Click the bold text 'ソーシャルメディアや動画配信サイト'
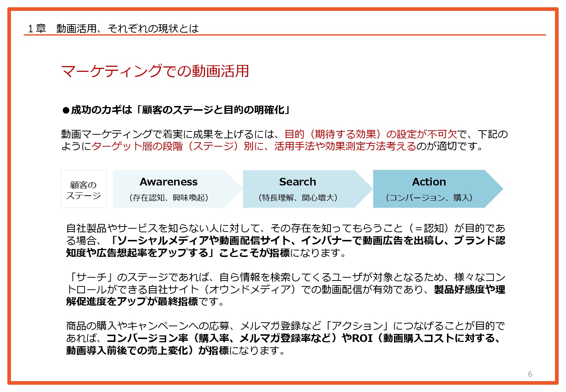Image resolution: width=566 pixels, height=392 pixels. 204,240
